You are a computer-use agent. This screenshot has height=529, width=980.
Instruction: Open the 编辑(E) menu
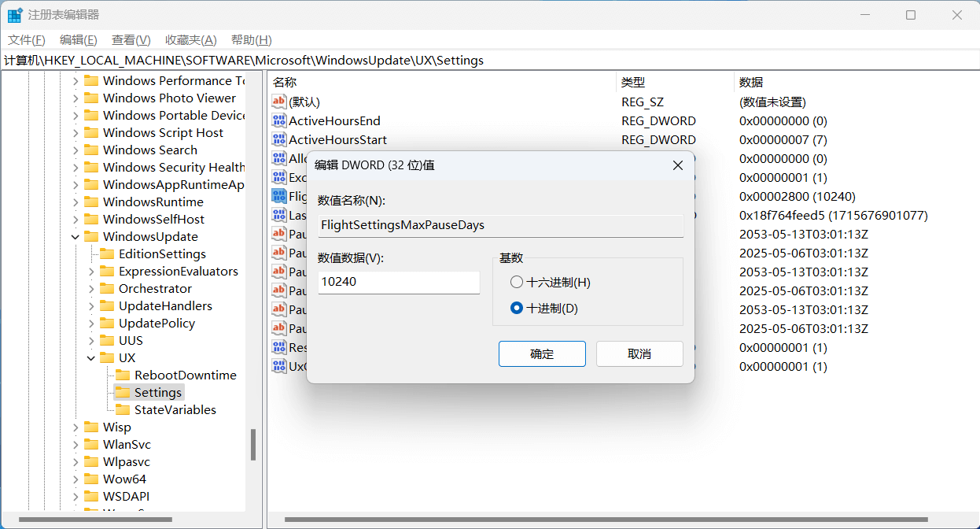click(x=79, y=40)
